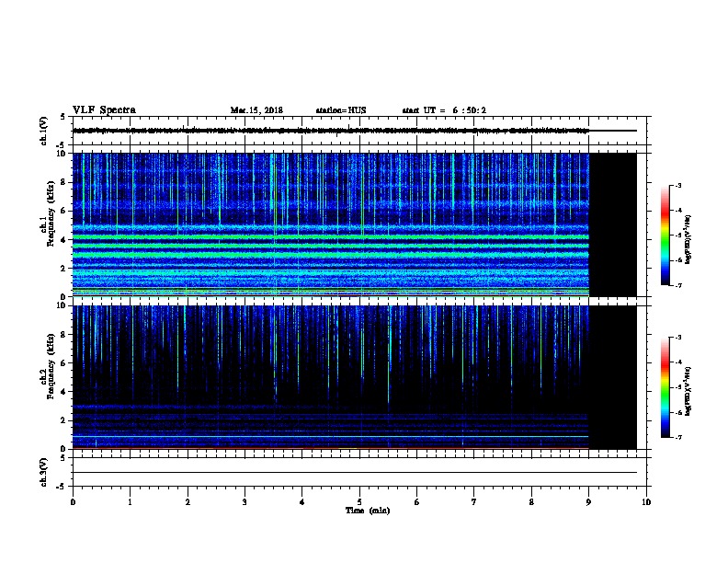Click the Time axis tick label "1"
728x563 pixels.
[x=130, y=502]
